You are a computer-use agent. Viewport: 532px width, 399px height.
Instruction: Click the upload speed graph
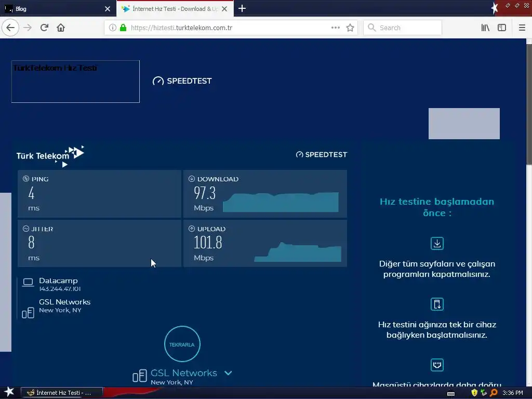[298, 252]
